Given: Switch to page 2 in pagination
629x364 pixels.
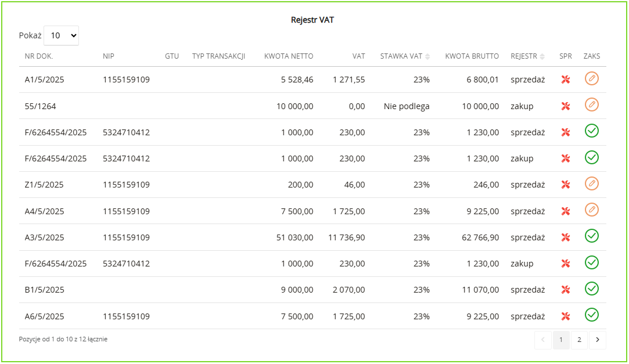Looking at the screenshot, I should point(579,340).
